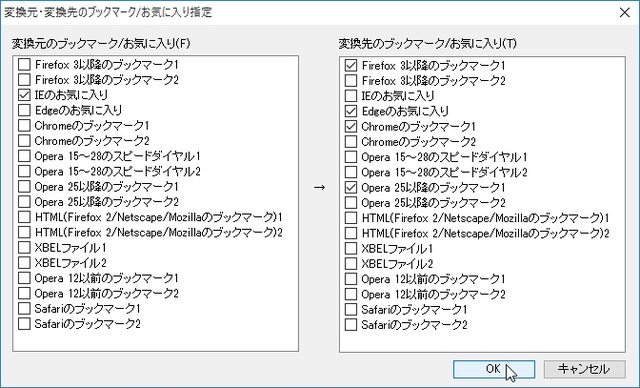Check destination Opera 12以前のブックマーク1 box

click(x=351, y=279)
